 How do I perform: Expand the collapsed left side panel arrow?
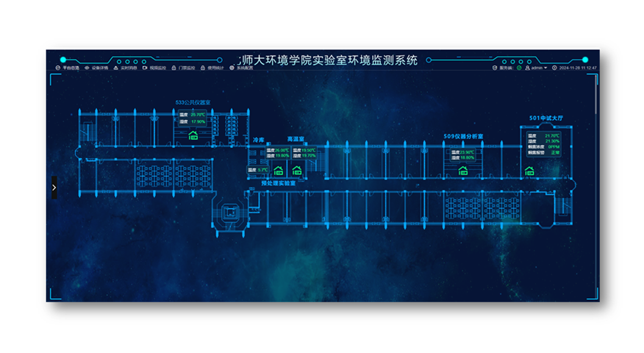point(54,188)
